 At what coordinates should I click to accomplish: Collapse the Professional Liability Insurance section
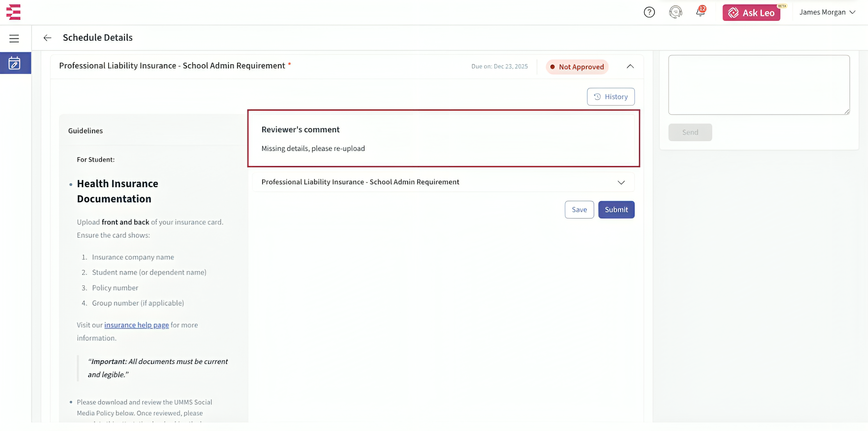(x=630, y=66)
